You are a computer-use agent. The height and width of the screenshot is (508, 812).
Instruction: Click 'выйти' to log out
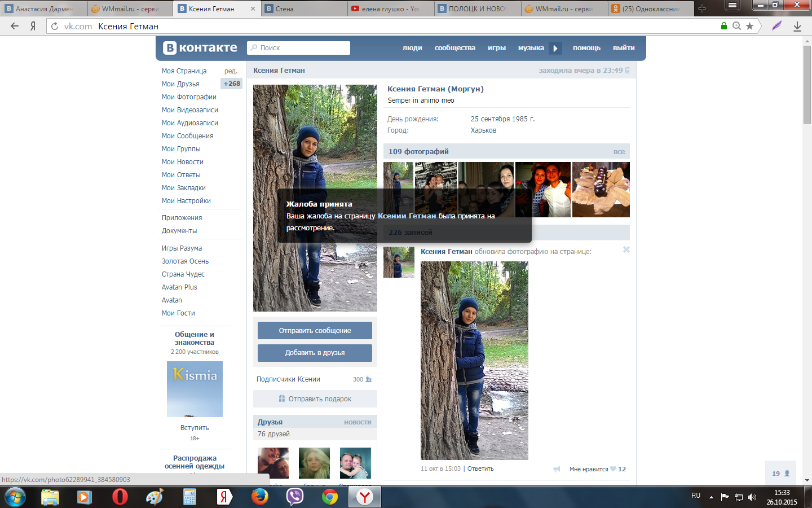[x=624, y=48]
